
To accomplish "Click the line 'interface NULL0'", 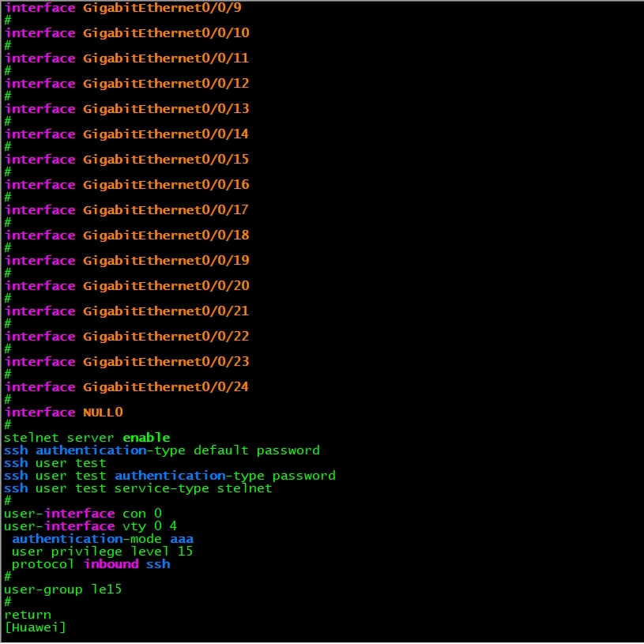I will click(x=64, y=412).
